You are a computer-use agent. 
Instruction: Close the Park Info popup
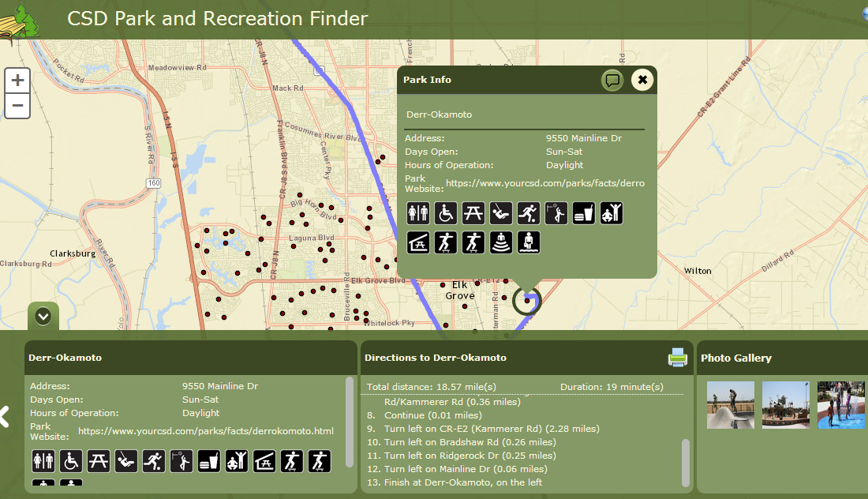click(x=642, y=80)
